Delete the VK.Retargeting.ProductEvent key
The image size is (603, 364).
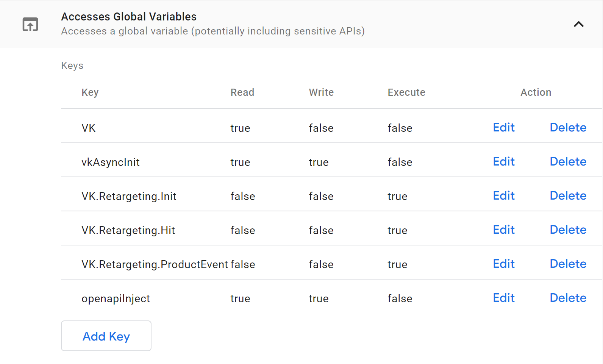coord(568,264)
